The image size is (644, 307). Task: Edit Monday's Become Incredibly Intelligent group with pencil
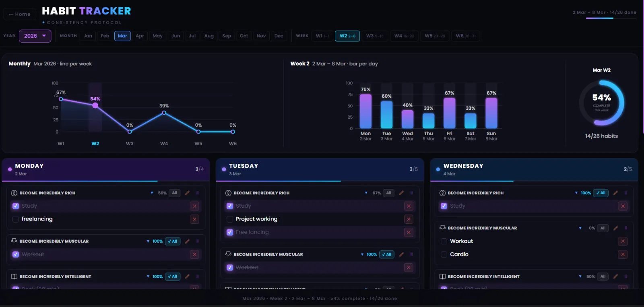click(x=187, y=276)
